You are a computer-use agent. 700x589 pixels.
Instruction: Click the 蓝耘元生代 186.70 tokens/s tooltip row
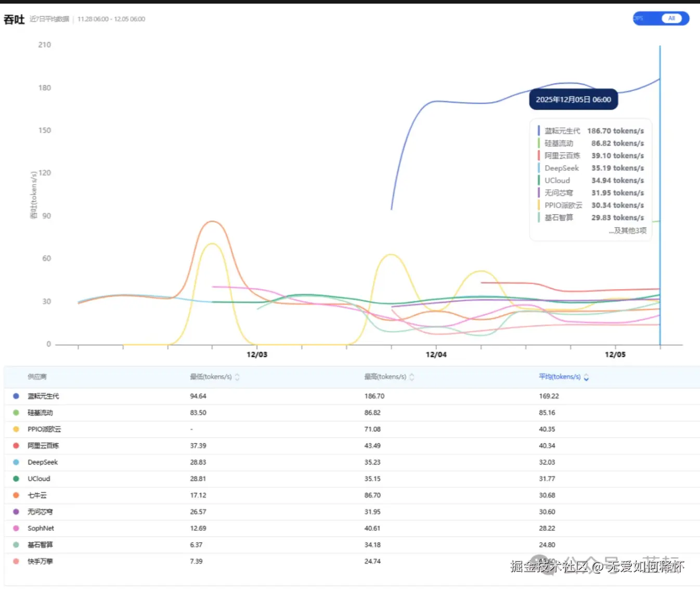[x=591, y=131]
